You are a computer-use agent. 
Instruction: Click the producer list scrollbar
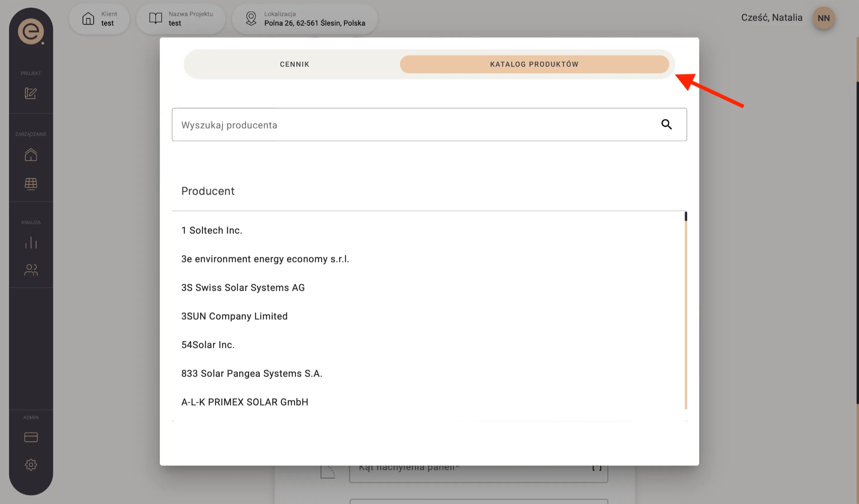(x=686, y=310)
